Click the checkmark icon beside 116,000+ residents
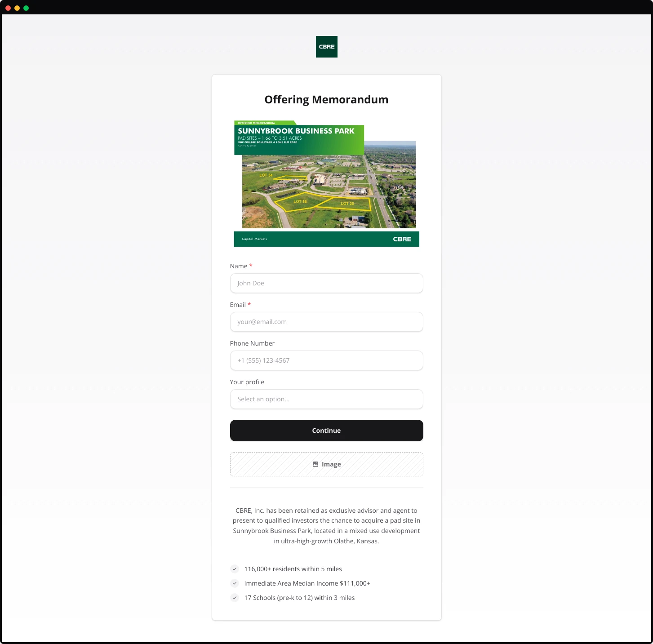 [235, 569]
